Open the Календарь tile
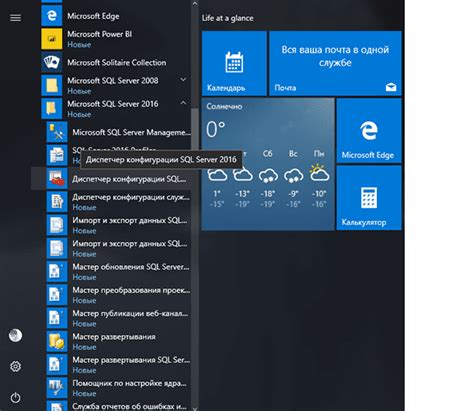The image size is (474, 411). pos(234,63)
